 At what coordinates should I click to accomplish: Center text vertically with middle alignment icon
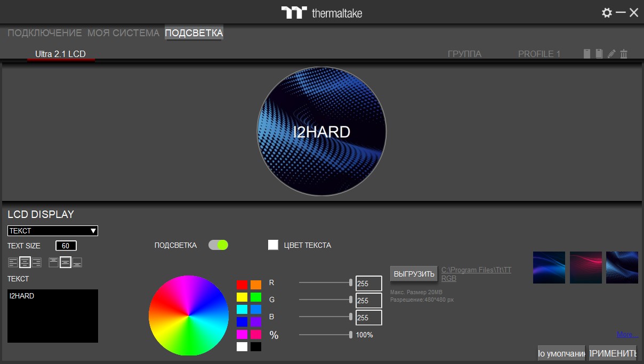(x=65, y=262)
